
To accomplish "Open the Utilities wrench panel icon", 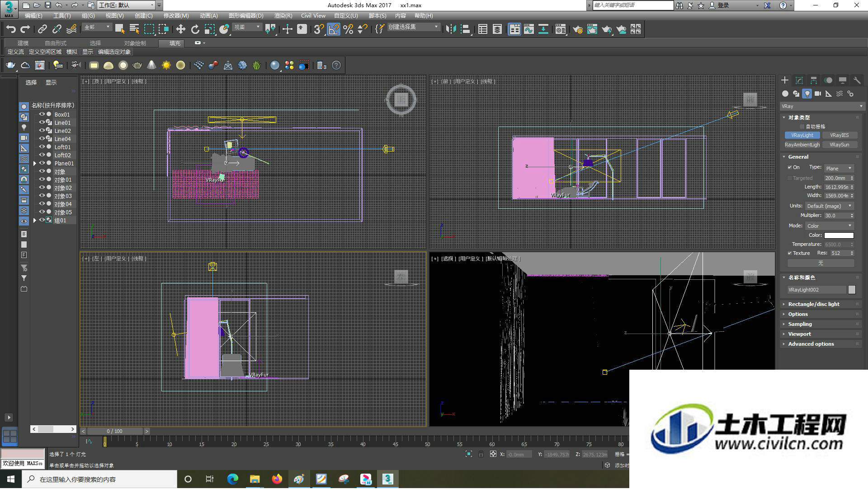I will point(857,80).
